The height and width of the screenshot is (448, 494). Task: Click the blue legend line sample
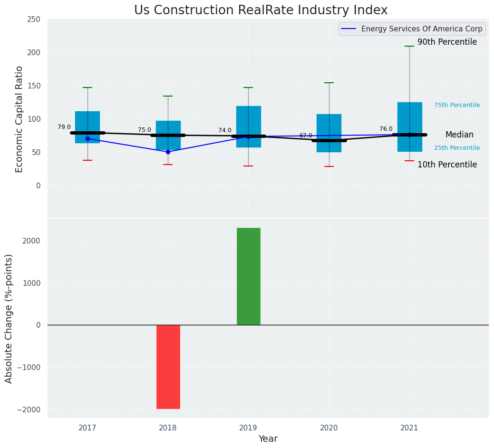(x=349, y=29)
